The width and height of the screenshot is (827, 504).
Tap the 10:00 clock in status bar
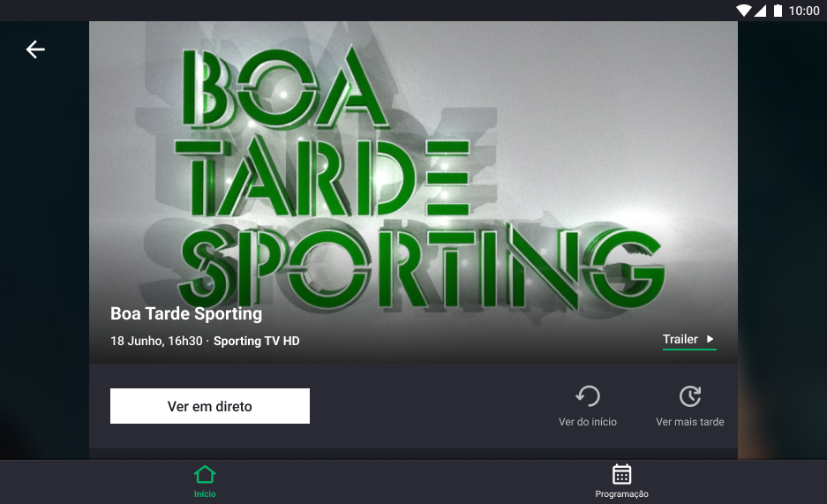[x=804, y=11]
